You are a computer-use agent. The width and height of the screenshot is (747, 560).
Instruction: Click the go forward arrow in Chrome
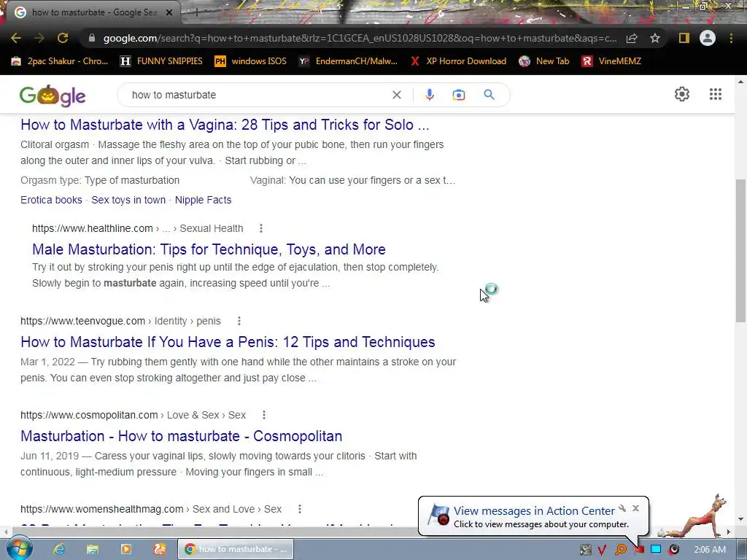[39, 38]
